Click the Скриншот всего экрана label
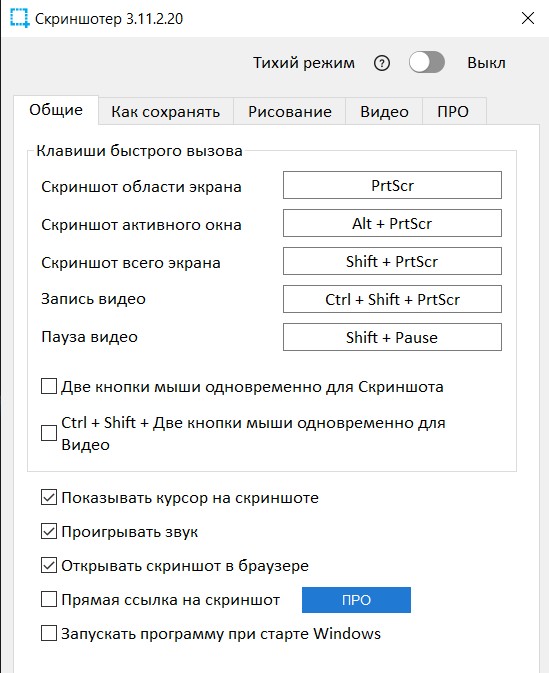The image size is (549, 673). pos(131,263)
